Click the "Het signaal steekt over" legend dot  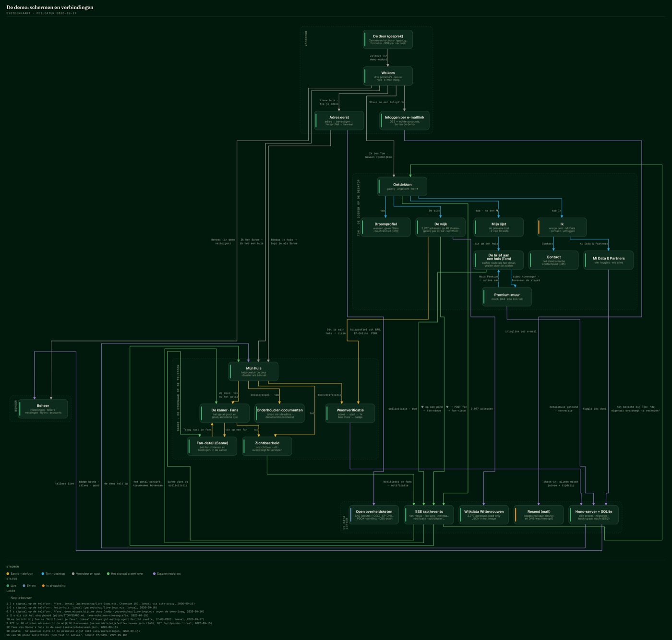click(108, 574)
